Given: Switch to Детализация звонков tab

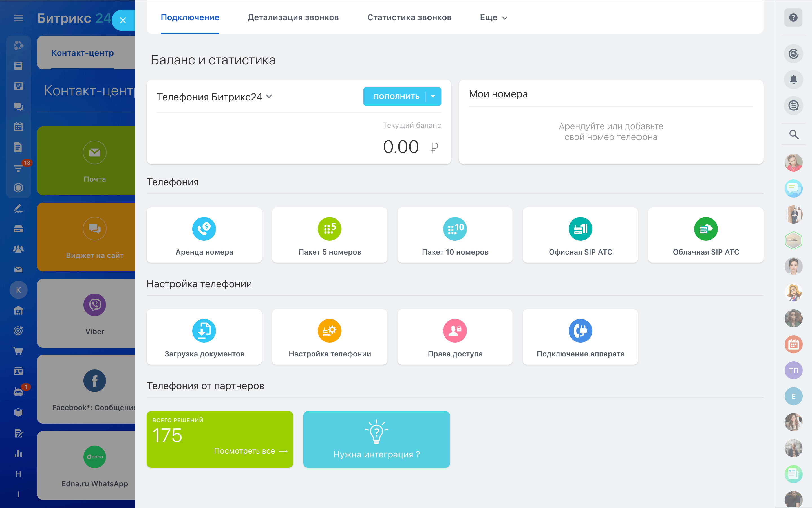Looking at the screenshot, I should [293, 17].
